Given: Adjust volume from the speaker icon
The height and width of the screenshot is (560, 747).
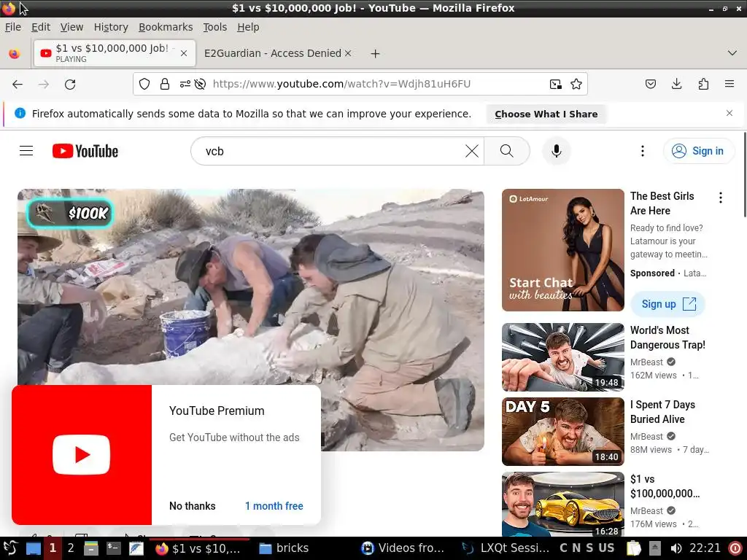Looking at the screenshot, I should (676, 548).
